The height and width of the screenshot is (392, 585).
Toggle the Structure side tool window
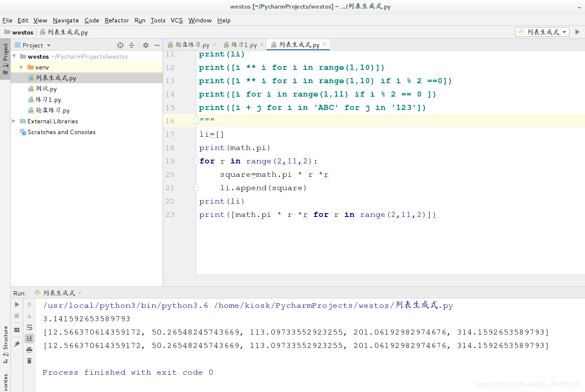[5, 345]
